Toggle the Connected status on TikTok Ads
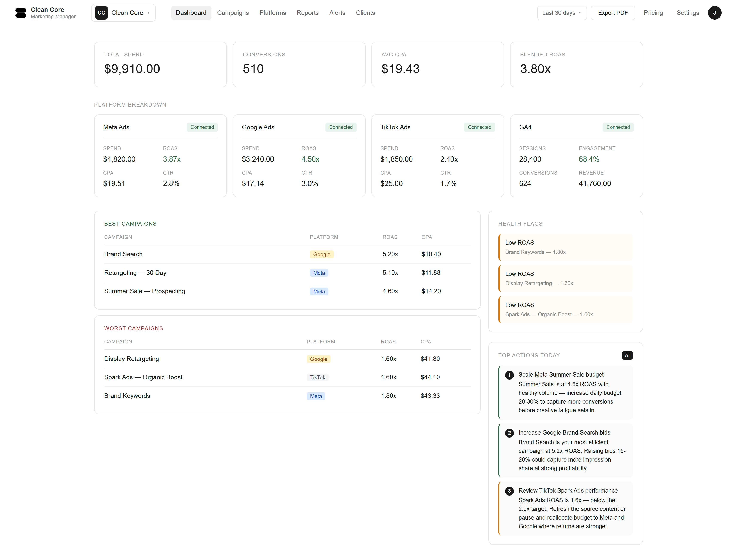 pos(479,127)
